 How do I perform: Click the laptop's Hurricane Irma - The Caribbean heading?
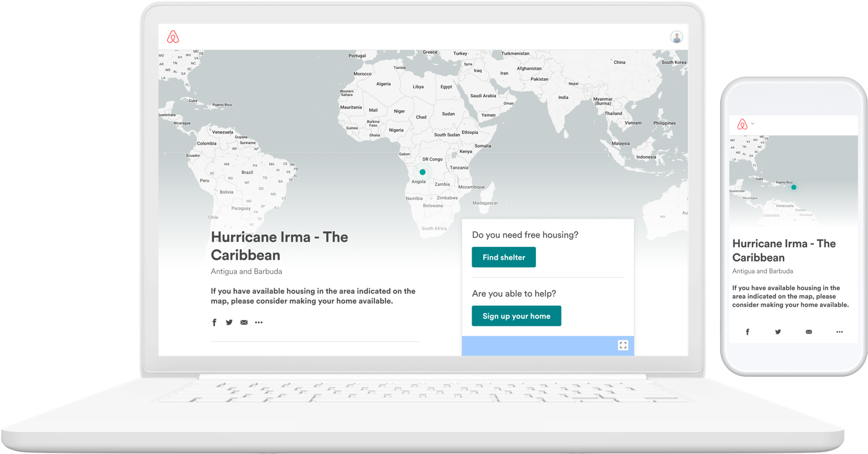[279, 246]
